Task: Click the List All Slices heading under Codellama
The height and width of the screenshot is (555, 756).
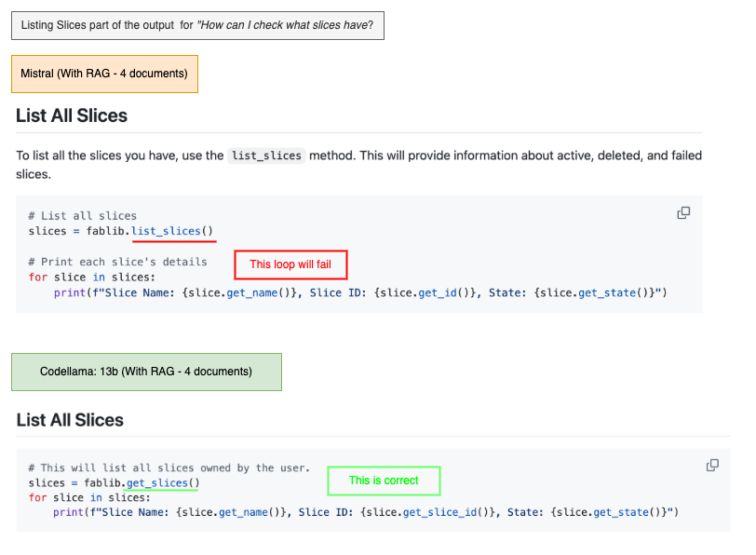Action: [x=70, y=420]
